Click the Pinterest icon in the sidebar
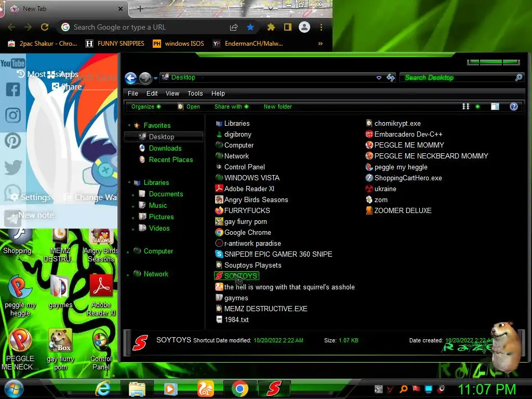The image size is (532, 399). tap(12, 140)
